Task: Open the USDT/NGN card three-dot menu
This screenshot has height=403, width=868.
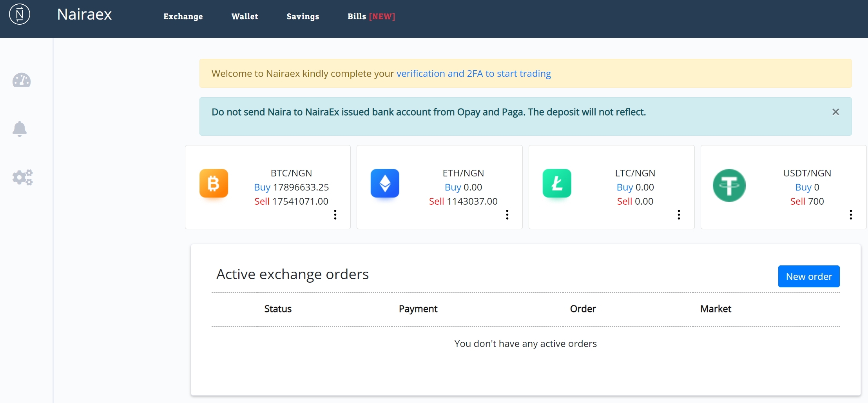Action: point(851,214)
